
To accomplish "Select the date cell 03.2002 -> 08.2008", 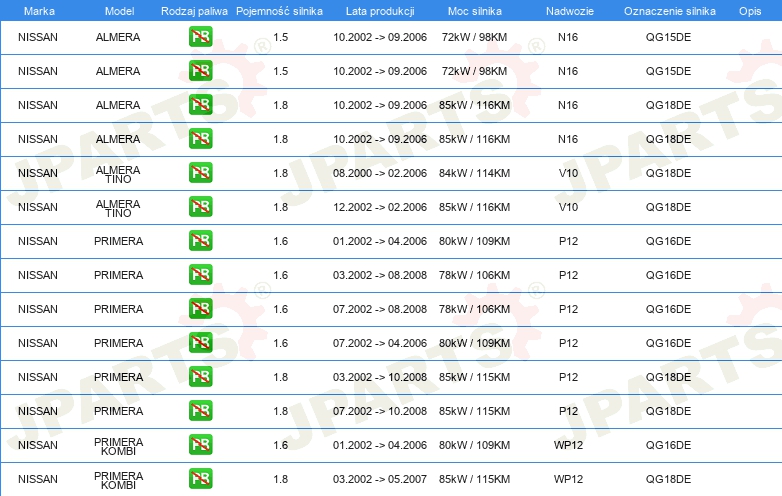I will pyautogui.click(x=380, y=275).
